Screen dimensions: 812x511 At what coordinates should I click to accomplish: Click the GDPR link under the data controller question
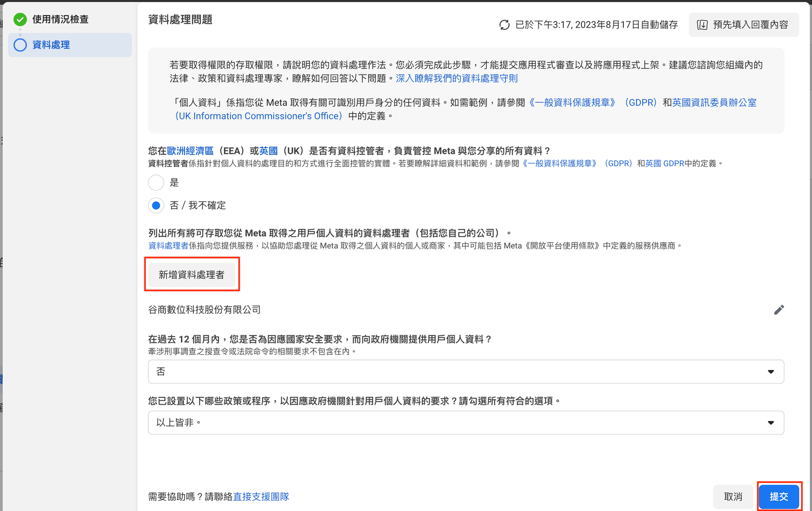[x=577, y=163]
